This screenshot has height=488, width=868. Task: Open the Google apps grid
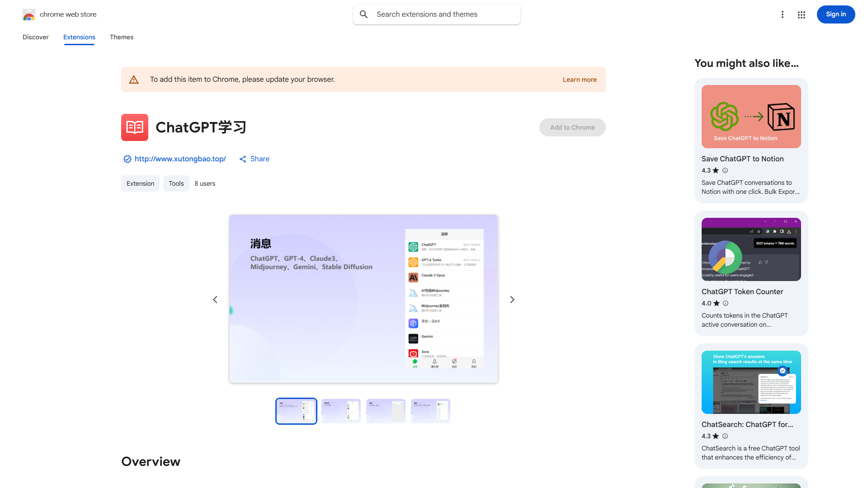point(801,14)
